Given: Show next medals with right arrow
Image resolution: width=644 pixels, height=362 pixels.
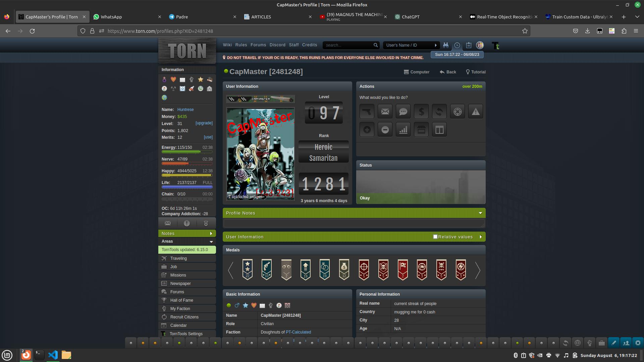Looking at the screenshot, I should point(478,270).
